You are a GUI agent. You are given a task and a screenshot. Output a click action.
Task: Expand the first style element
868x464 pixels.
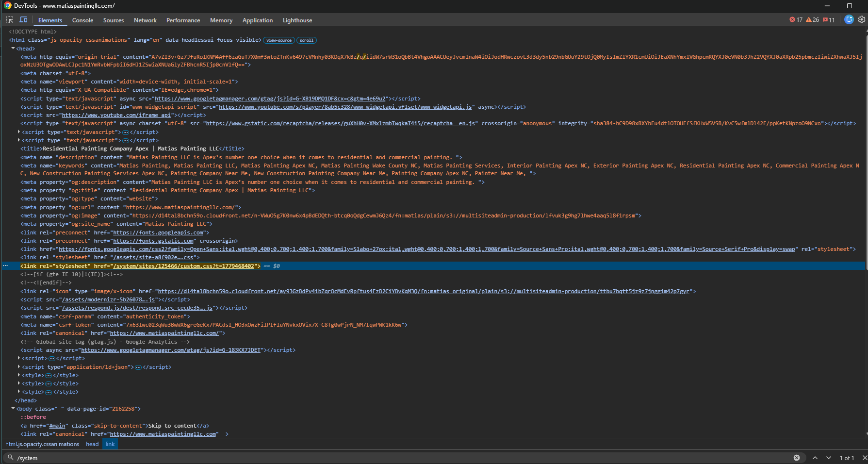19,375
